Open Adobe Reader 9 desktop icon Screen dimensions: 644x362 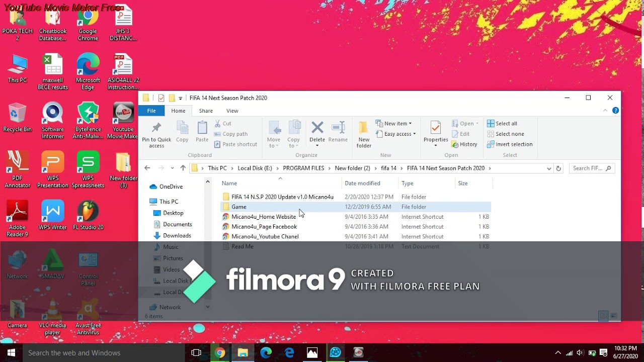17,219
